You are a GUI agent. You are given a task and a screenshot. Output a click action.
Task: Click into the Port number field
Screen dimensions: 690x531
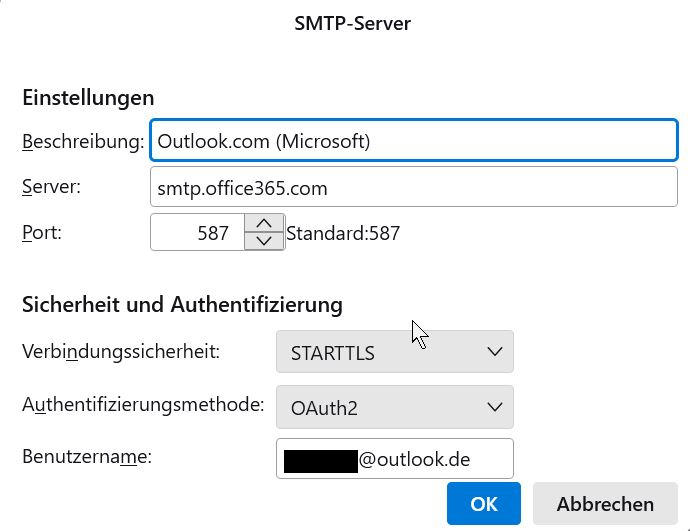[x=198, y=233]
